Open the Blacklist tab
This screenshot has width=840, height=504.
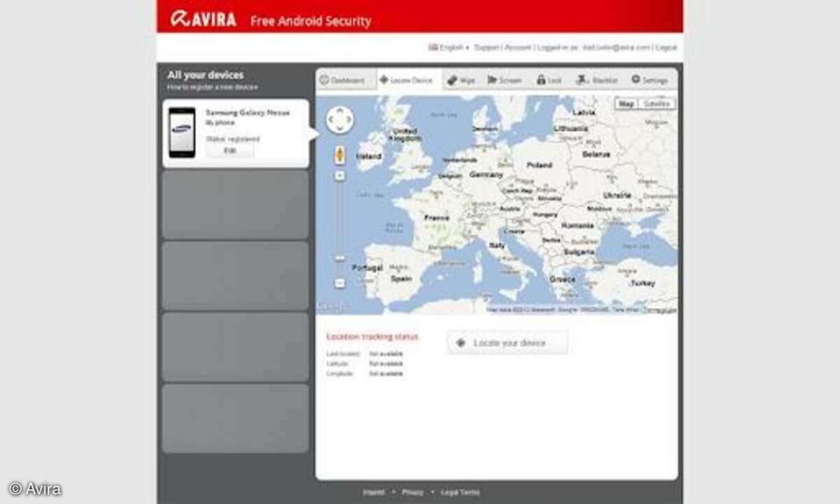tap(597, 80)
